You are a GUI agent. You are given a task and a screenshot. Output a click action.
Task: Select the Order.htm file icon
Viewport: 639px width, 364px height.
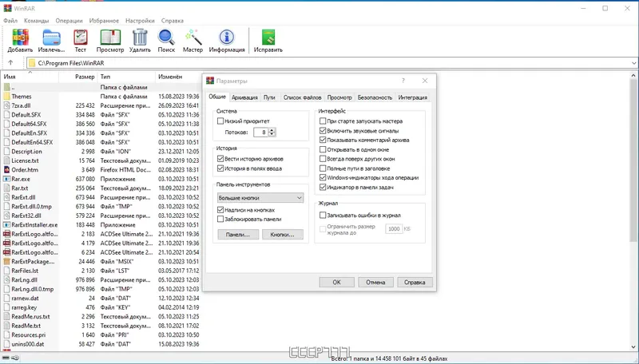(7, 170)
